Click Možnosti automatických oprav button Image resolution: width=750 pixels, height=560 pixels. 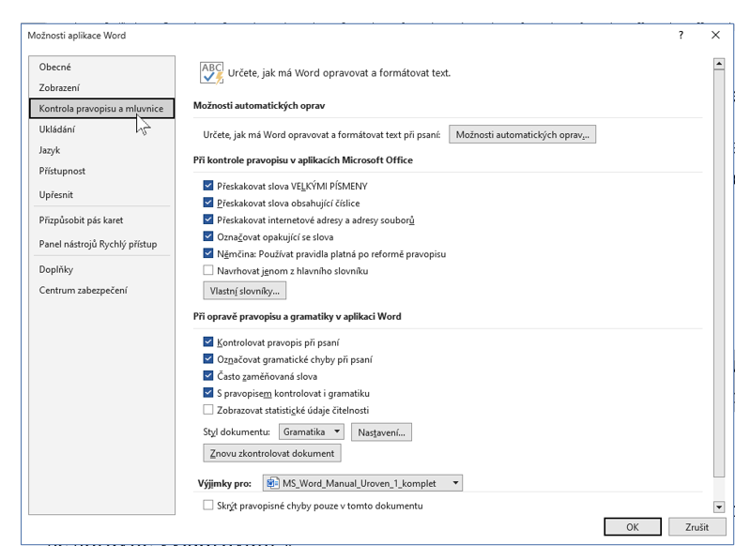(x=522, y=135)
